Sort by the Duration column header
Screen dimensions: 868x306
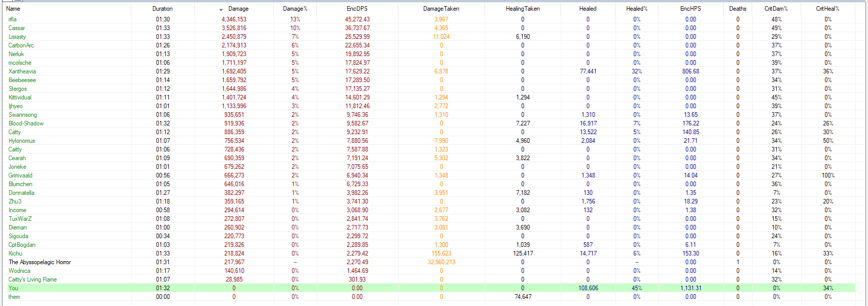tap(162, 9)
